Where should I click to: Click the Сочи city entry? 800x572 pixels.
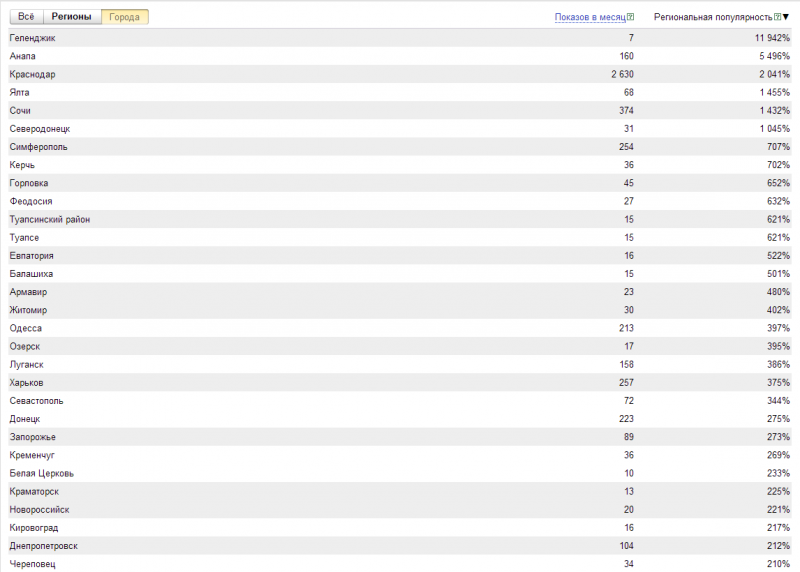click(x=20, y=111)
